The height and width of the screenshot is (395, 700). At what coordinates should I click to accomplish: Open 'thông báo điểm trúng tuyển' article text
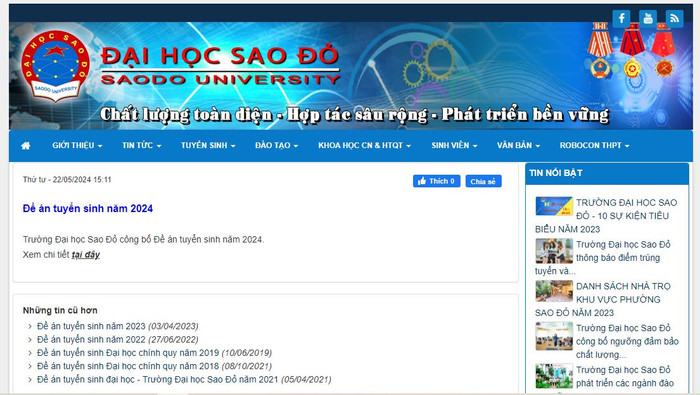603,258
